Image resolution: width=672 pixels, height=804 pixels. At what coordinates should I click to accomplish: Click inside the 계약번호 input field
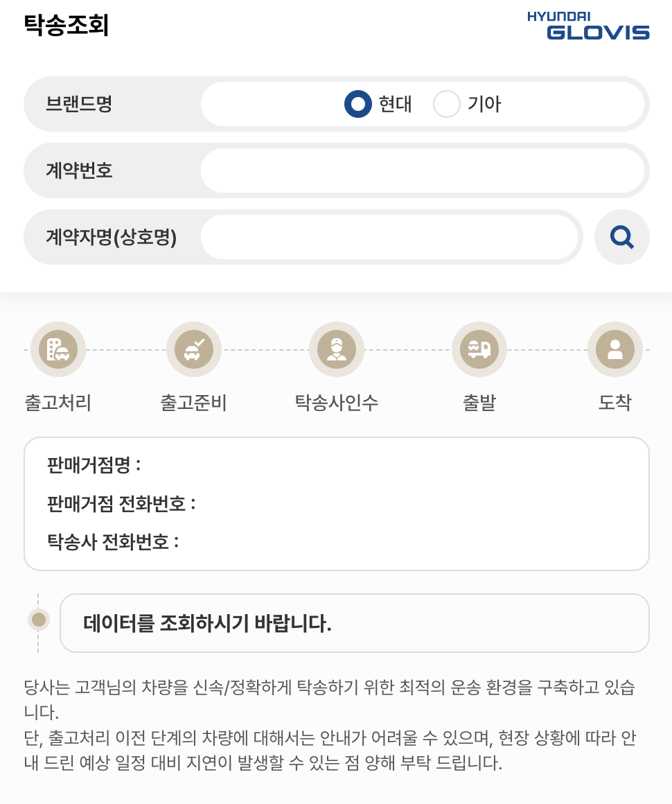click(423, 170)
